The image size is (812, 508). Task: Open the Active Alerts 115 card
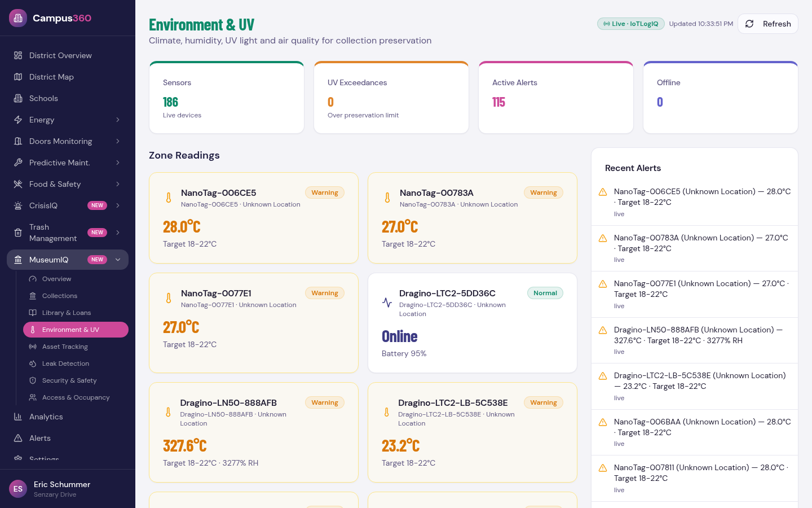pyautogui.click(x=556, y=98)
